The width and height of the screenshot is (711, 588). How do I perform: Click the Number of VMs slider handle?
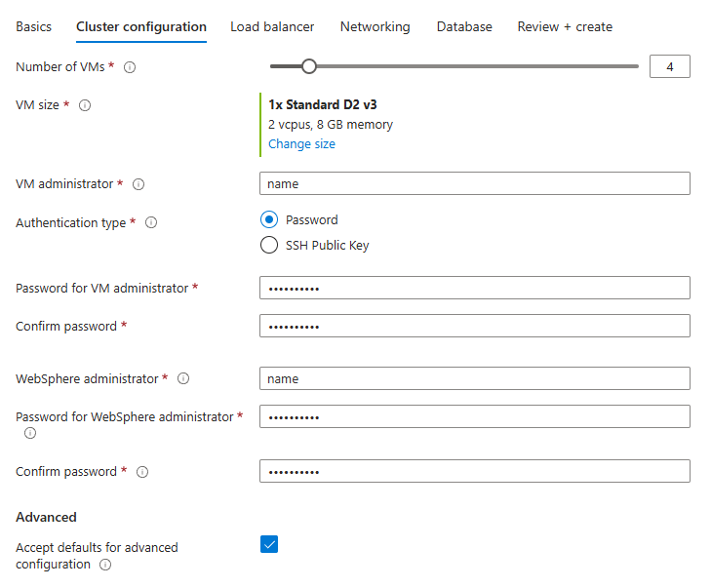(x=309, y=66)
